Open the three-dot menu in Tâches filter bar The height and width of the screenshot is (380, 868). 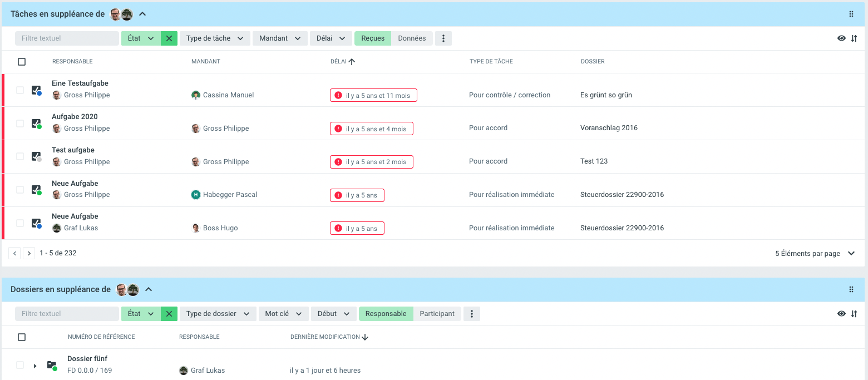pos(443,38)
